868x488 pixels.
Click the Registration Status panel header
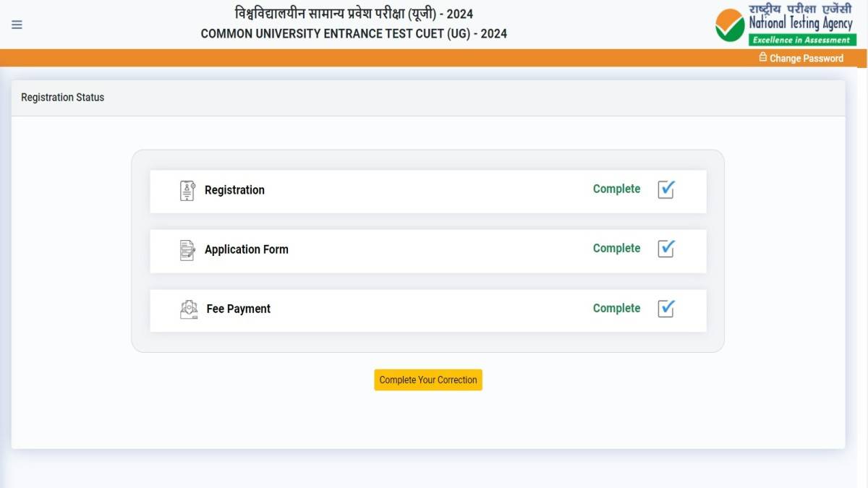coord(63,98)
